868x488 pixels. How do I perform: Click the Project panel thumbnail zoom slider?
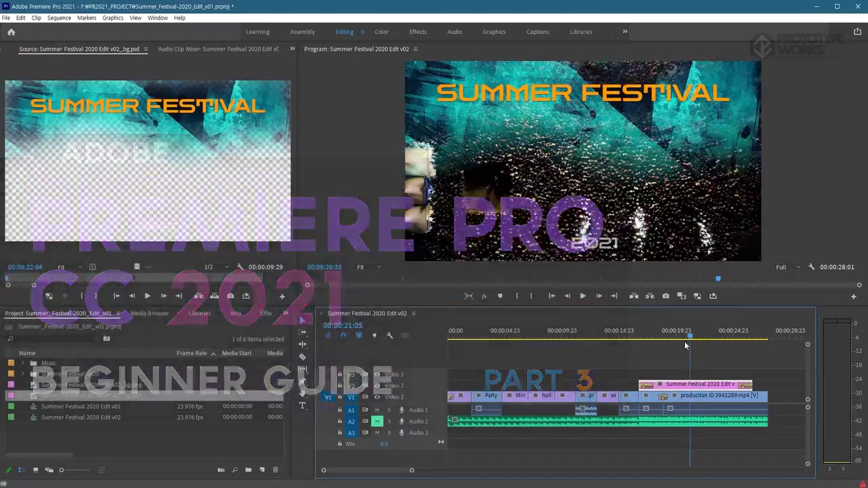pos(61,470)
